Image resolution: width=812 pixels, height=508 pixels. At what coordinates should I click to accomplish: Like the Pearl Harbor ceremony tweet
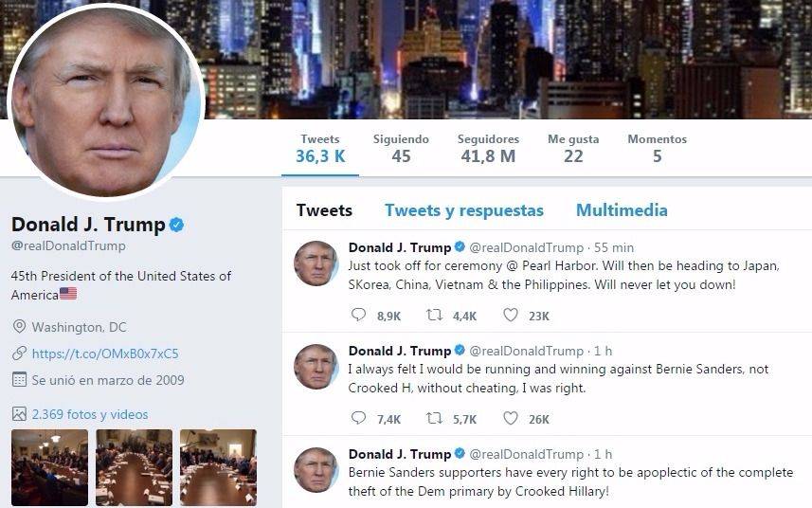(511, 315)
